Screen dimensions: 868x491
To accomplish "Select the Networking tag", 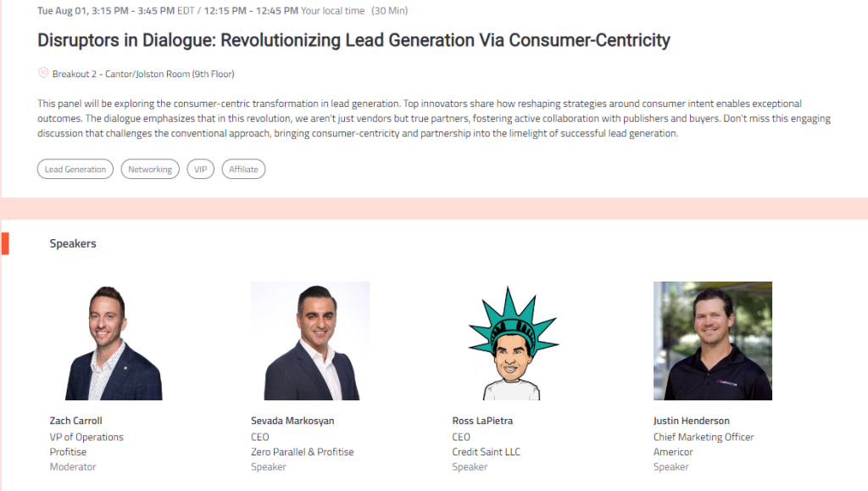I will [x=150, y=170].
